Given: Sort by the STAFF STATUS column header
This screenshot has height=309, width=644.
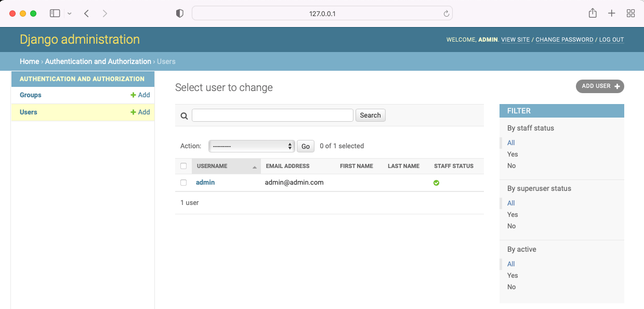Looking at the screenshot, I should pos(454,166).
